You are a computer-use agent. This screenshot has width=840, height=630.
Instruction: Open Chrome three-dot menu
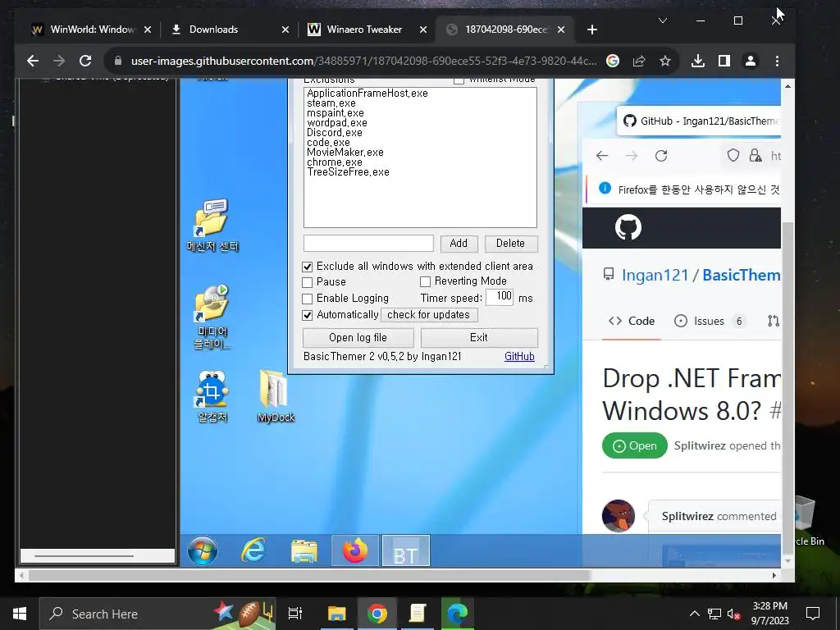point(777,61)
